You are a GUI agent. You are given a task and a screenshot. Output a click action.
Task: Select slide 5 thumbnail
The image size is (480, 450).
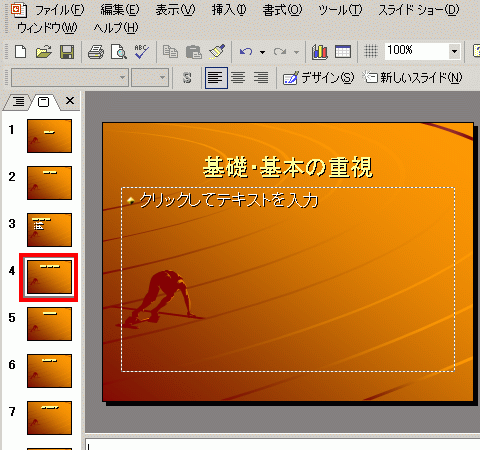coord(49,324)
